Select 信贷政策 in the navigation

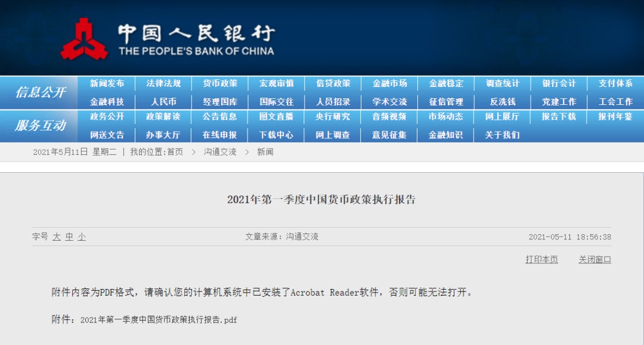tap(333, 83)
